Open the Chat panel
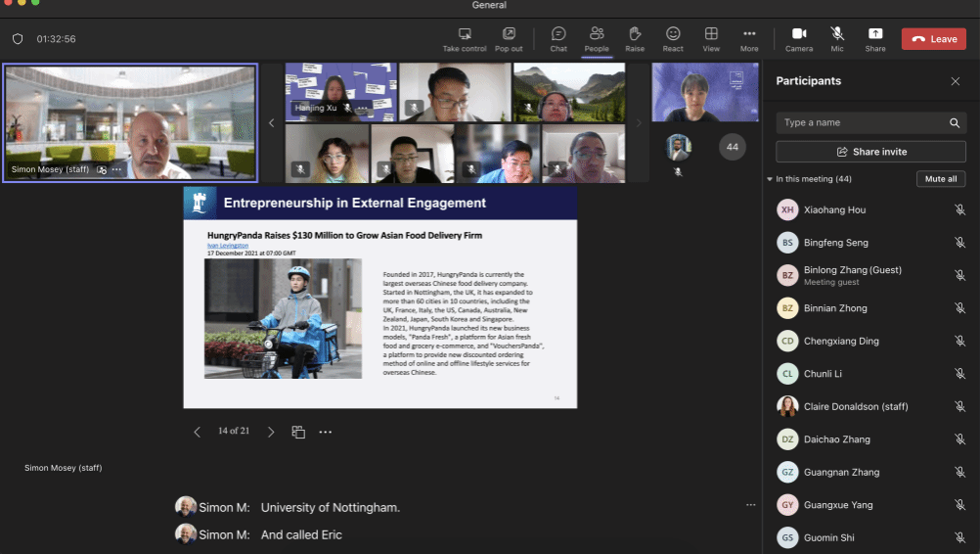This screenshot has width=980, height=554. [x=558, y=39]
